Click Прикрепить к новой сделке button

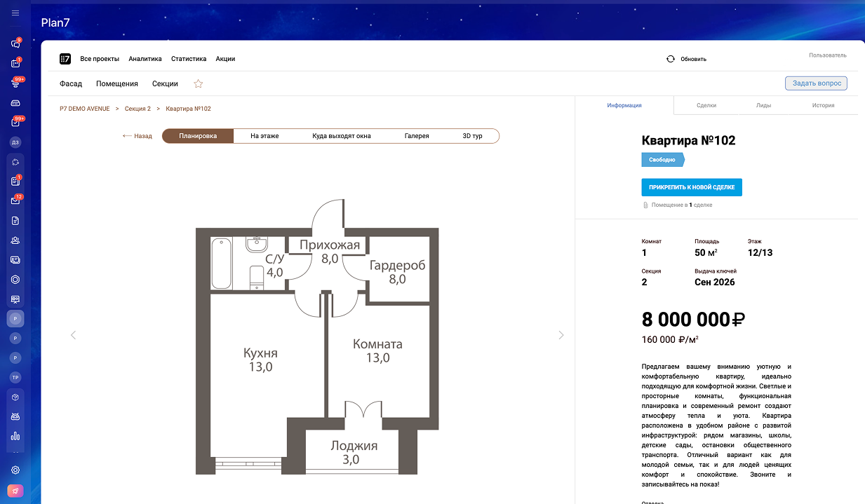click(692, 187)
